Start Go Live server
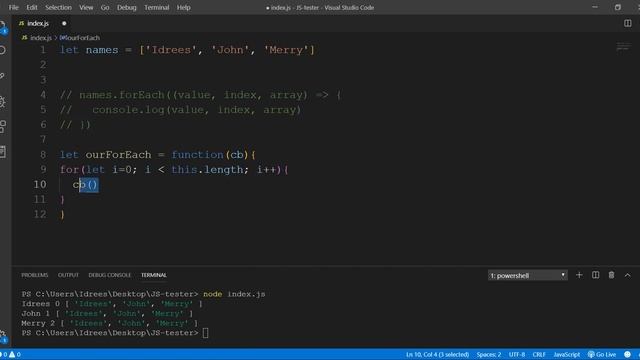The image size is (640, 360). (x=602, y=354)
